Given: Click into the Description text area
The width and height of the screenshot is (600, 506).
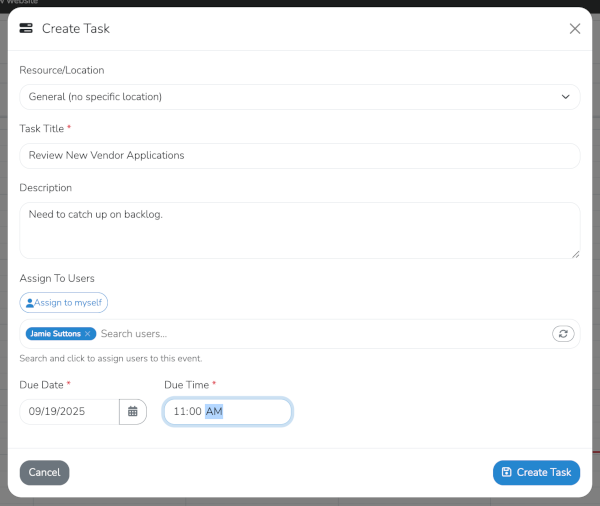Looking at the screenshot, I should click(x=299, y=231).
